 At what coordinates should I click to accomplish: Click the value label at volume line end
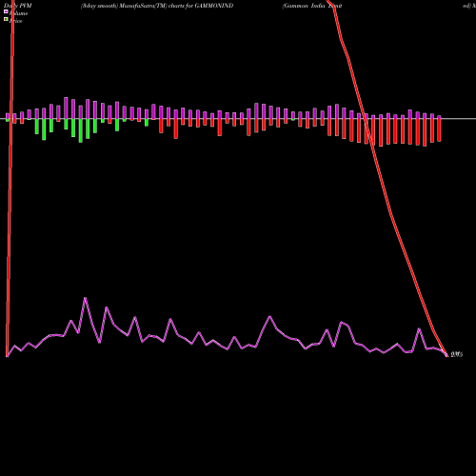[x=457, y=354]
